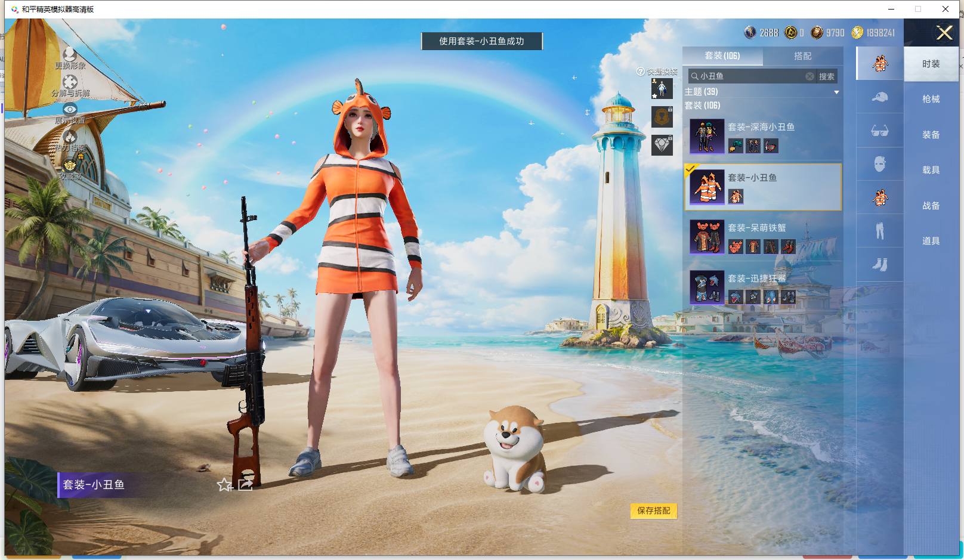Click the shoes icon under 套装-迅捷狂鲨
964x560 pixels.
tap(788, 297)
